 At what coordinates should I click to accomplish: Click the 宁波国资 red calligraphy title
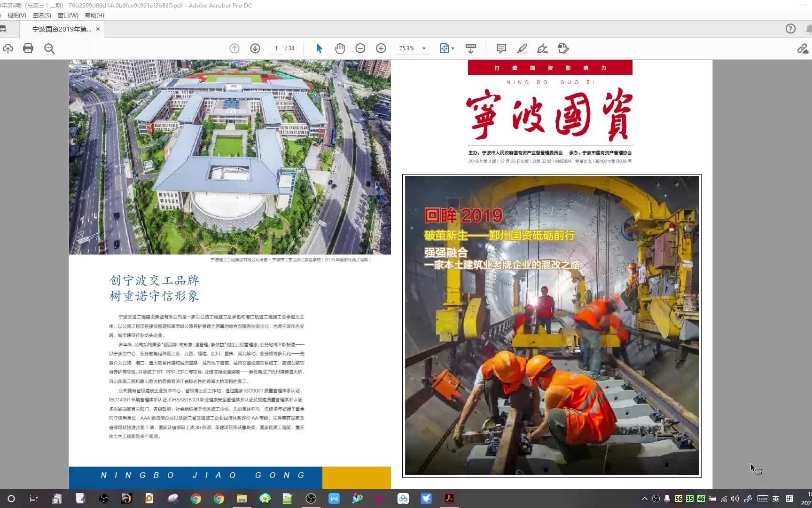550,114
